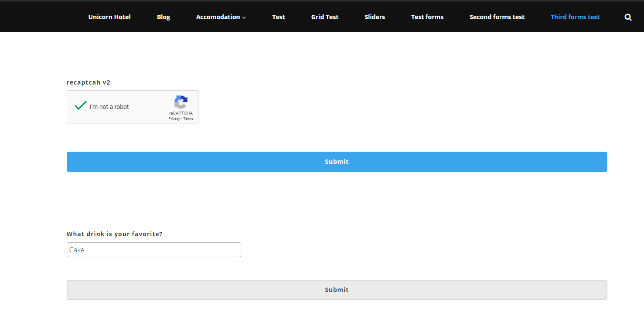Select the Sliders nav item
The height and width of the screenshot is (336, 644).
click(x=375, y=17)
